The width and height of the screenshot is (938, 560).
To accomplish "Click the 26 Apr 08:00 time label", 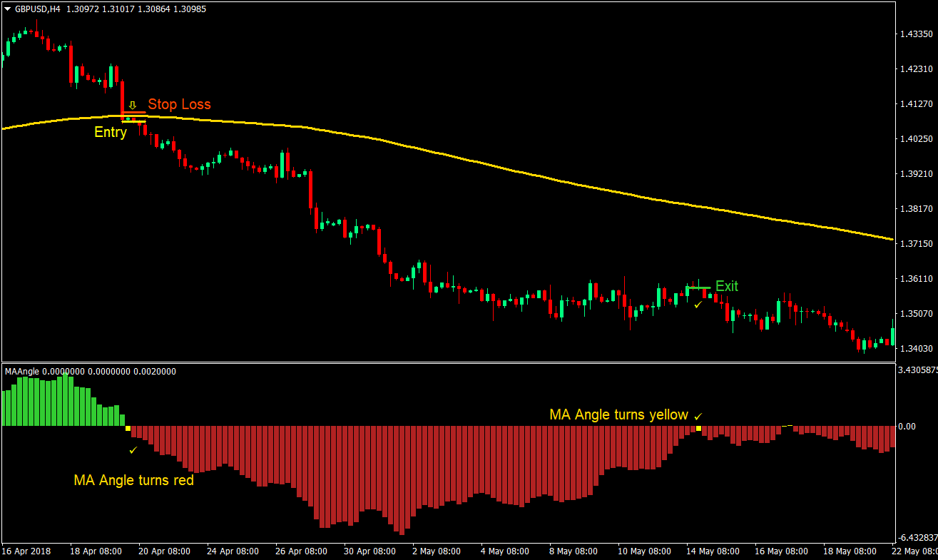I will tap(300, 551).
